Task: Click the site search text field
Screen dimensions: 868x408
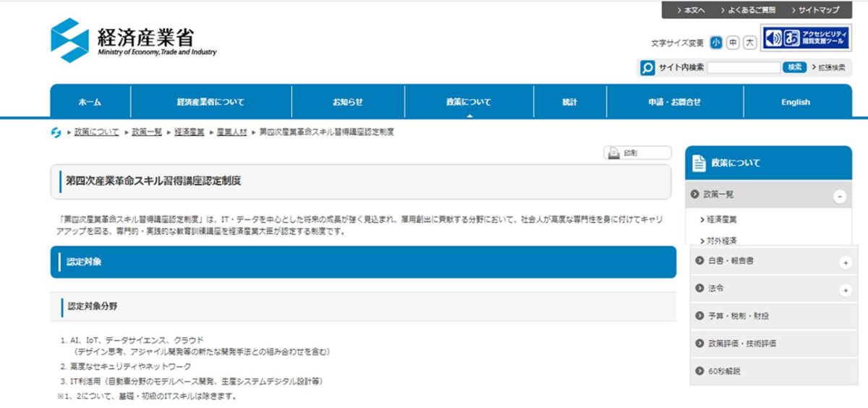Action: pos(744,67)
